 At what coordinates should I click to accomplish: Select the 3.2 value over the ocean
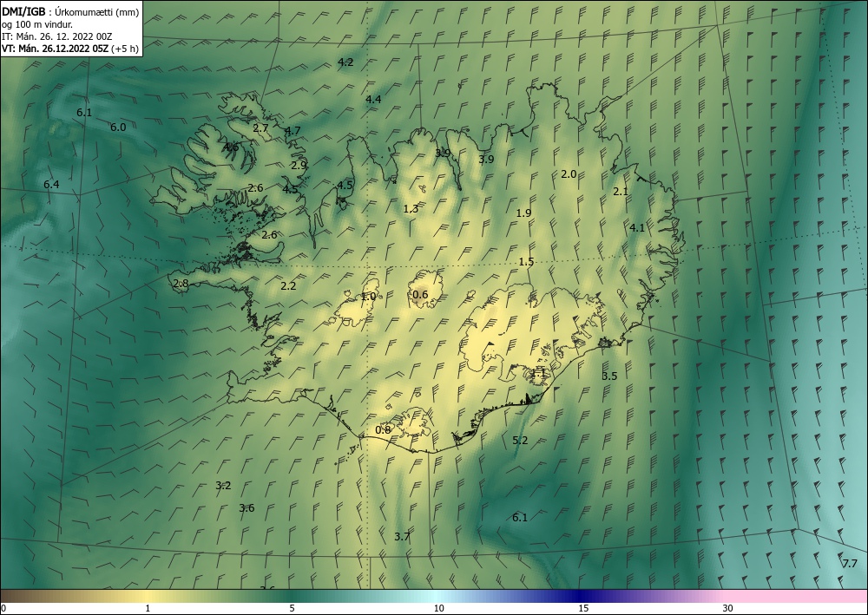223,486
